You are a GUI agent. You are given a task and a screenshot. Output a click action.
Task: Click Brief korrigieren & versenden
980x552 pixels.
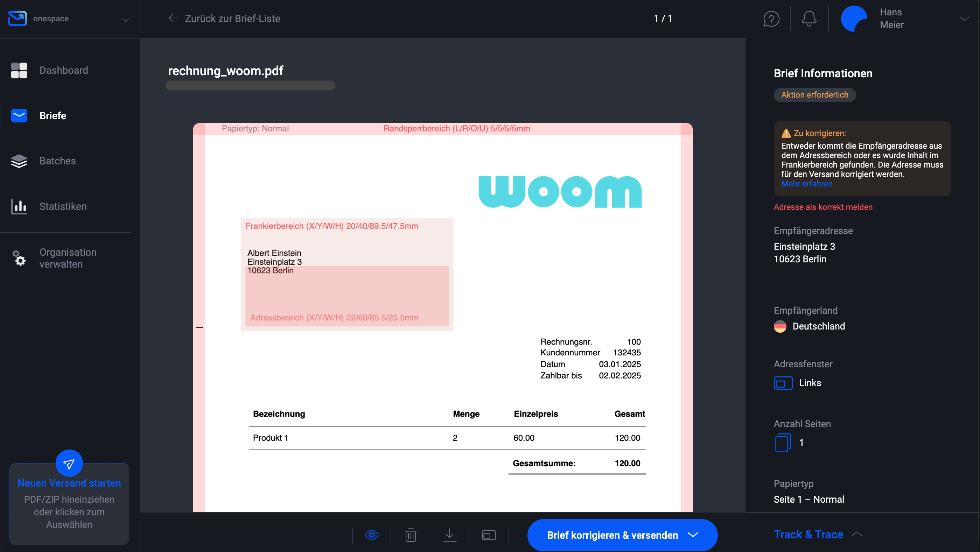point(612,535)
